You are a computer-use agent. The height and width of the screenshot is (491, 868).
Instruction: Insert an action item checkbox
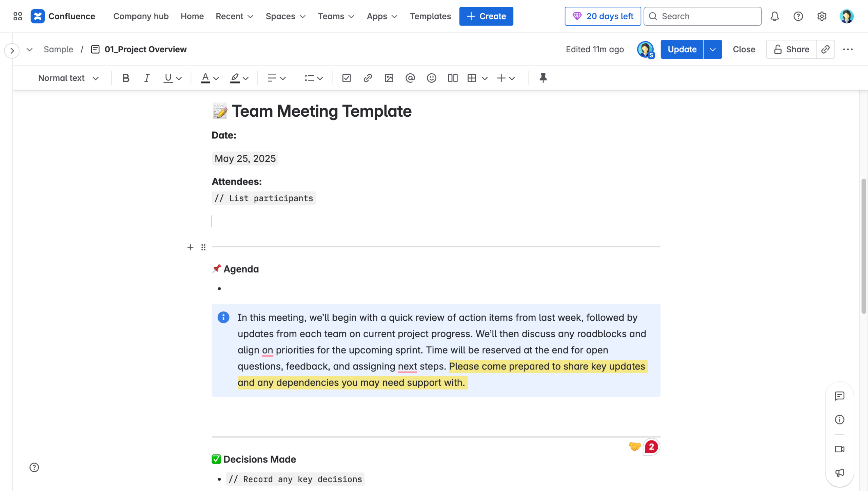coord(346,78)
